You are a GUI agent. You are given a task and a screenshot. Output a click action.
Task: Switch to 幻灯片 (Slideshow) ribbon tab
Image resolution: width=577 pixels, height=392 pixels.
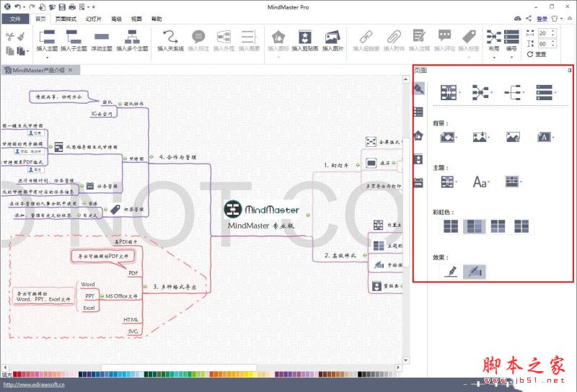click(94, 19)
